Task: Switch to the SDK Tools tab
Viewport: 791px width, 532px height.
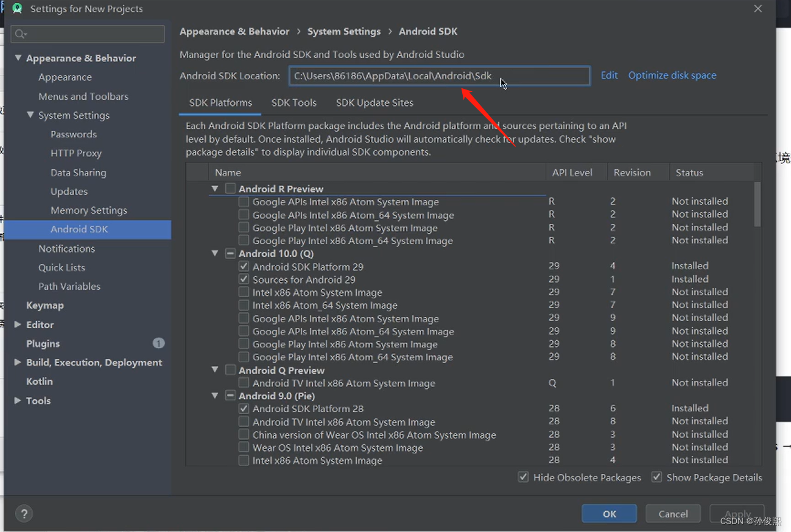Action: click(294, 103)
